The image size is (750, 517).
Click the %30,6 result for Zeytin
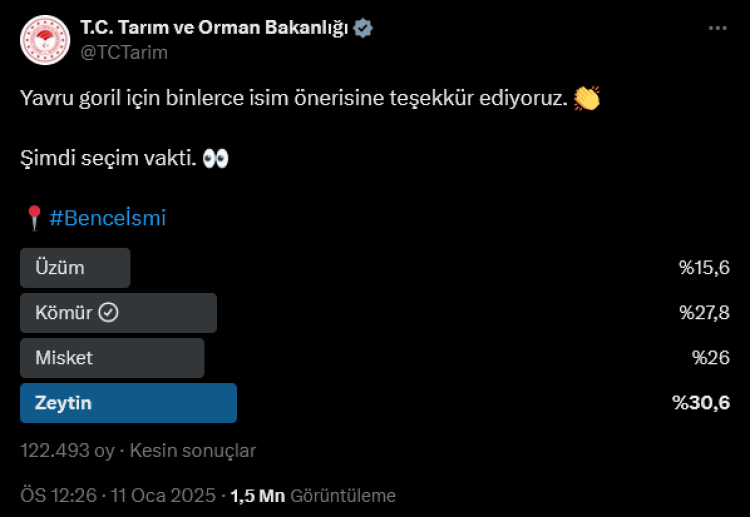point(701,403)
